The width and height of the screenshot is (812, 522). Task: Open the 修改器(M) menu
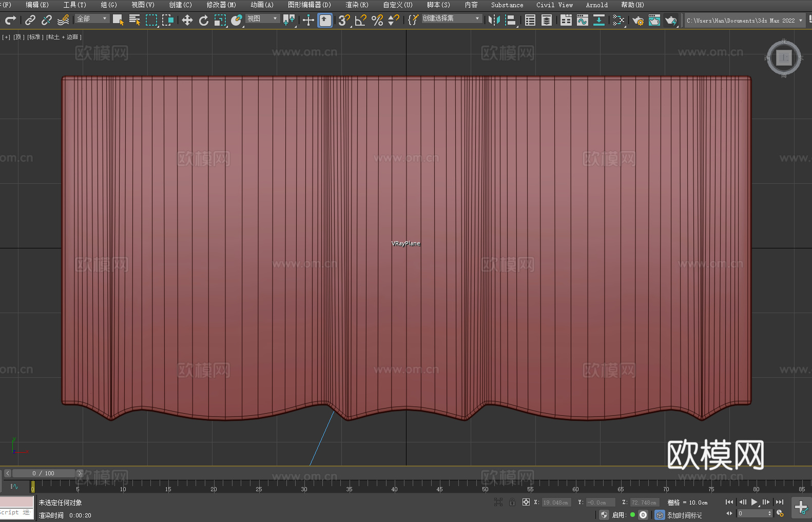[221, 5]
